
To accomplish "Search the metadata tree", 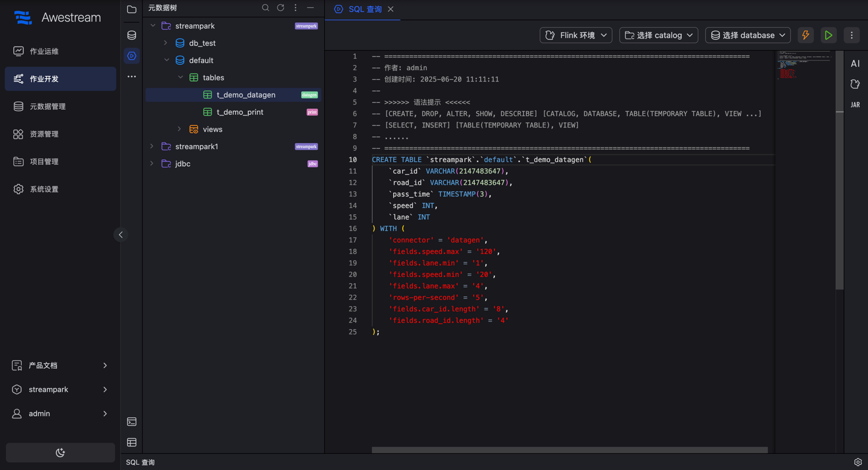I will click(x=266, y=8).
